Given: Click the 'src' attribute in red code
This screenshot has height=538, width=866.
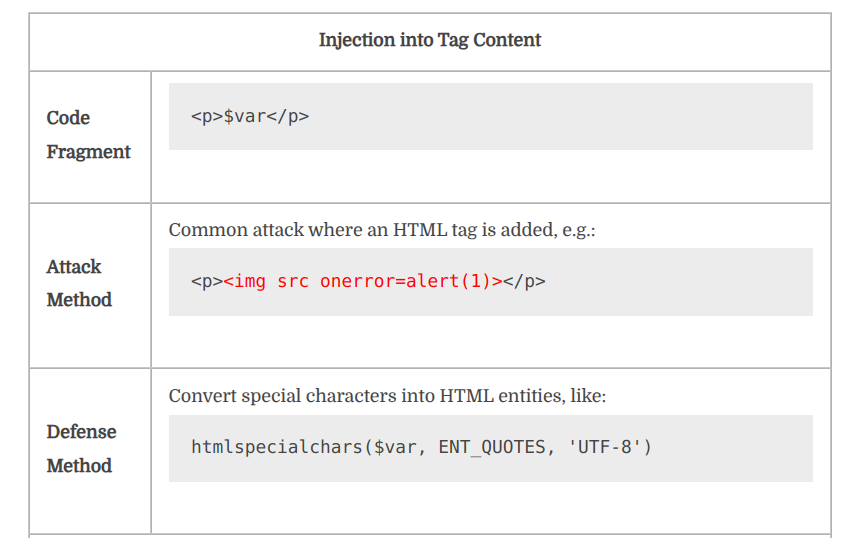Looking at the screenshot, I should pyautogui.click(x=293, y=281).
